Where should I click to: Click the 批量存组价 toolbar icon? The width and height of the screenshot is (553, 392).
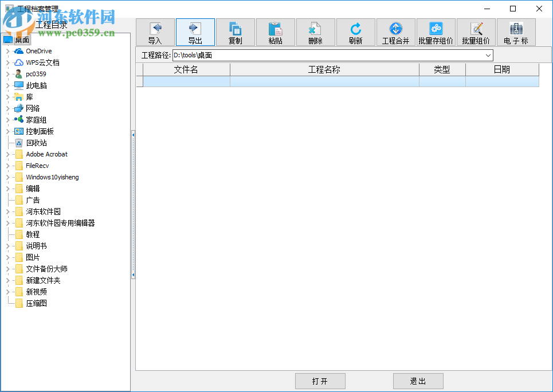coord(436,32)
